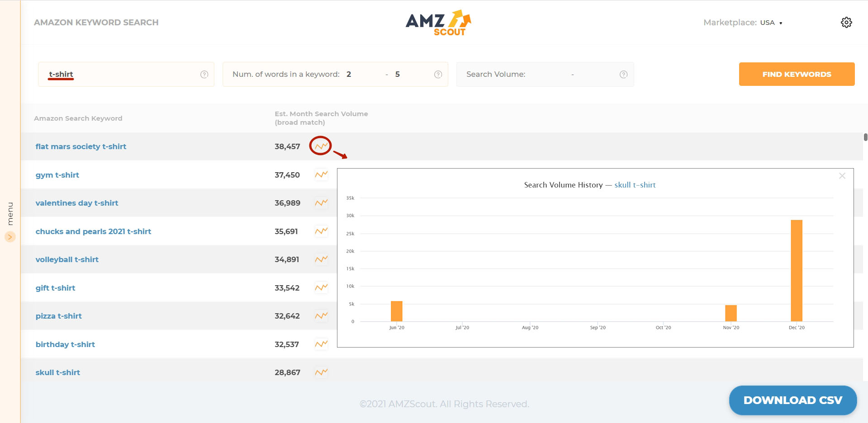Open trend graph for pizza t-shirt
868x423 pixels.
point(321,316)
